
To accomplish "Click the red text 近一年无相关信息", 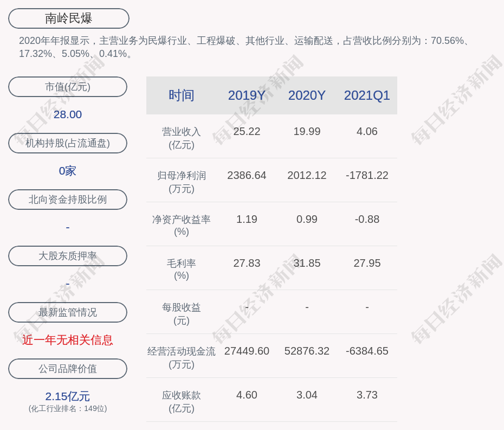I will pyautogui.click(x=68, y=340).
